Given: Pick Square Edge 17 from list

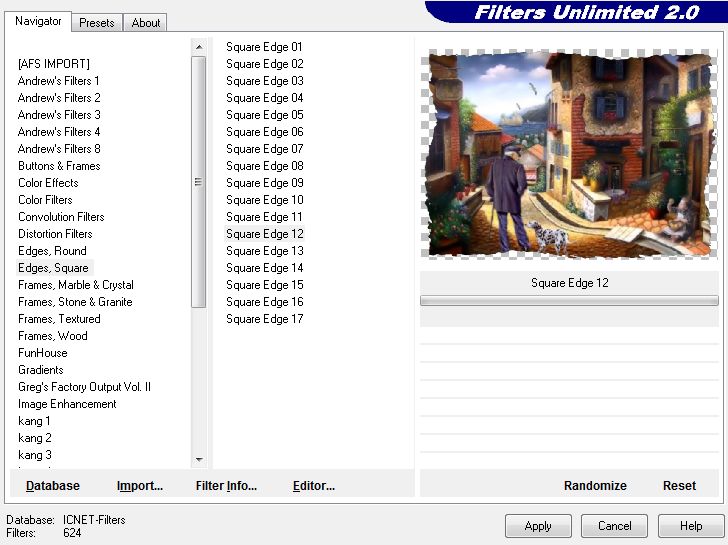Looking at the screenshot, I should pos(264,319).
